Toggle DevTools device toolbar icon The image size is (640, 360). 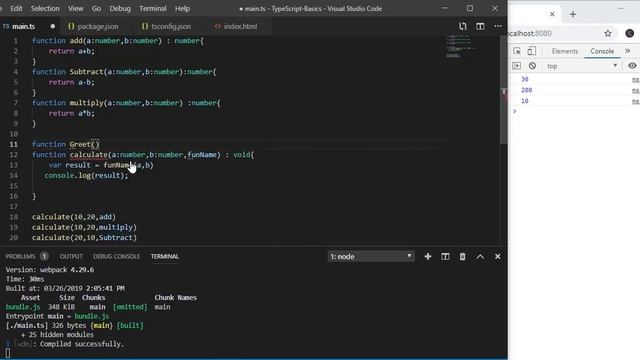531,51
